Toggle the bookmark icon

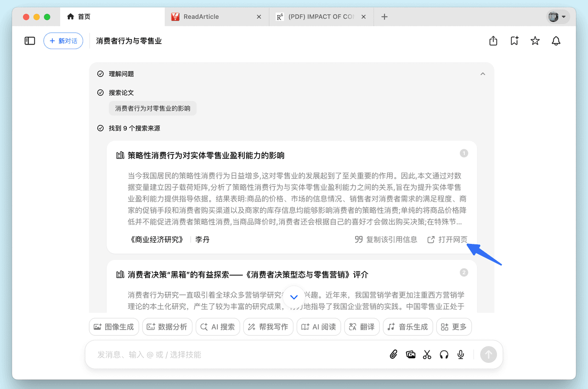click(514, 41)
